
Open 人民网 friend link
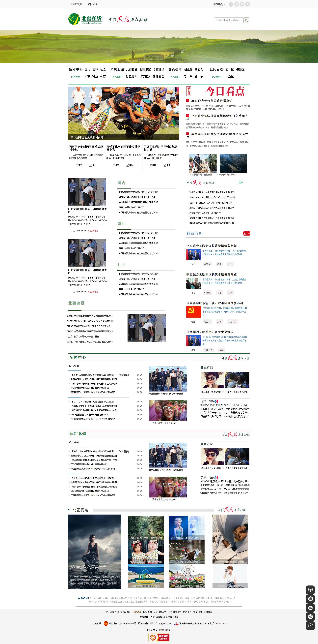92,598
